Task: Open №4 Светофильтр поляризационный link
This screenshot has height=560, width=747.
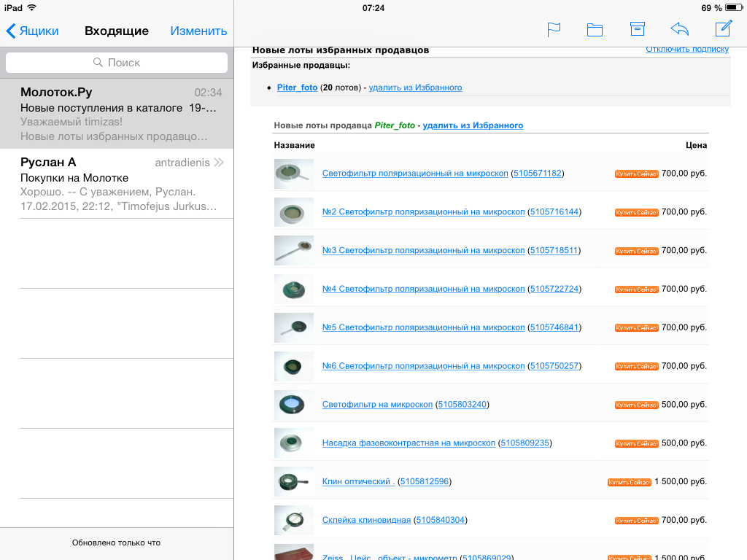Action: (x=423, y=289)
